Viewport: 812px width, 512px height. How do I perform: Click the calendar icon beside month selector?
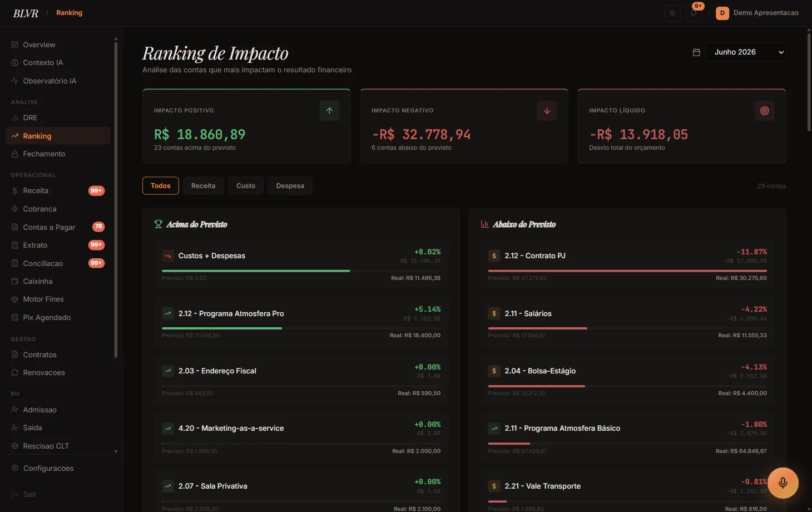pyautogui.click(x=696, y=52)
